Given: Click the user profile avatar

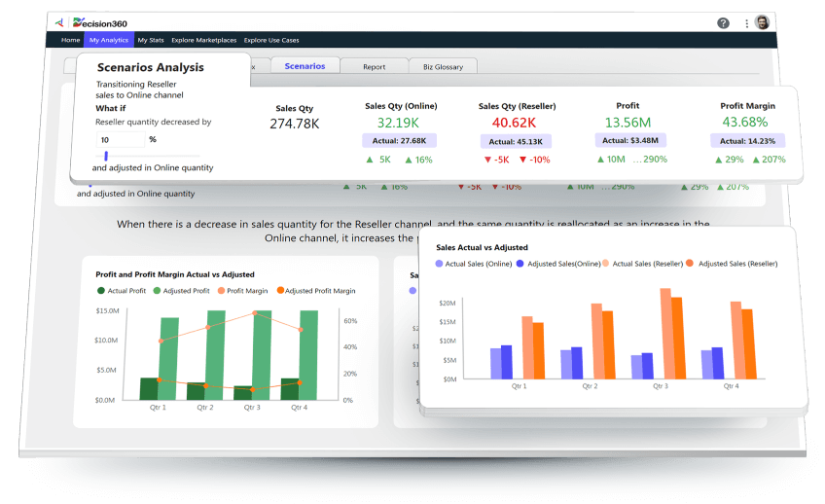Looking at the screenshot, I should pos(764,22).
